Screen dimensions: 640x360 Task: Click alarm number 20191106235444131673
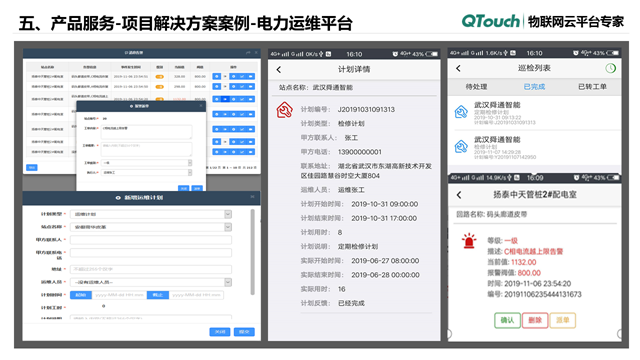pyautogui.click(x=543, y=294)
